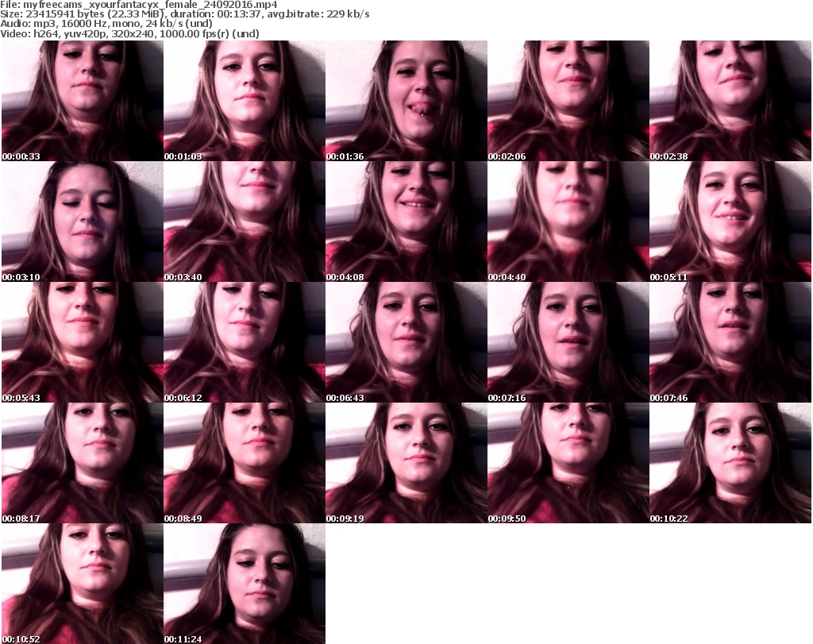Select the thumbnail stamped 00:08:17

[83, 463]
